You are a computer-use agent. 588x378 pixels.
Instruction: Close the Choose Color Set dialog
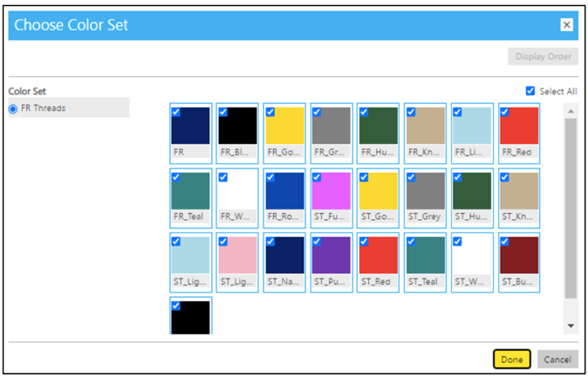(566, 25)
